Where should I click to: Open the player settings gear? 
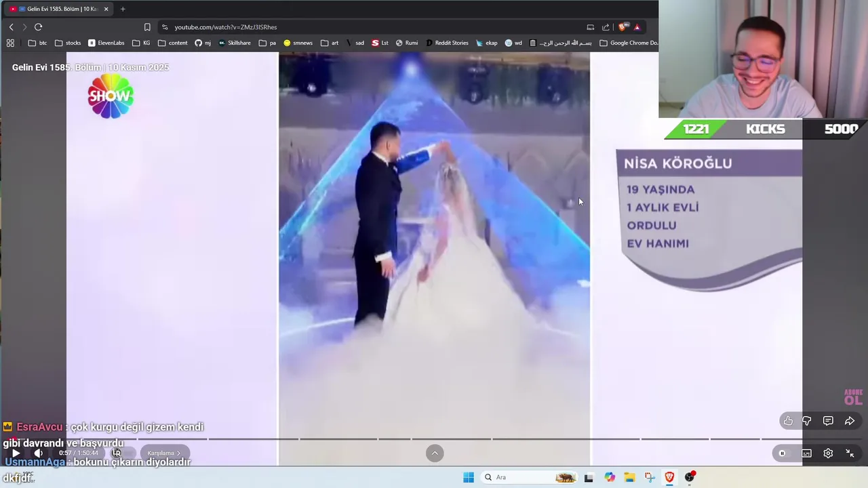tap(828, 453)
